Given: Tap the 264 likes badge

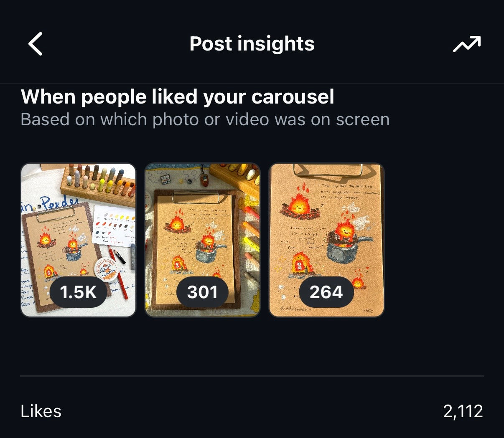Looking at the screenshot, I should pyautogui.click(x=326, y=292).
